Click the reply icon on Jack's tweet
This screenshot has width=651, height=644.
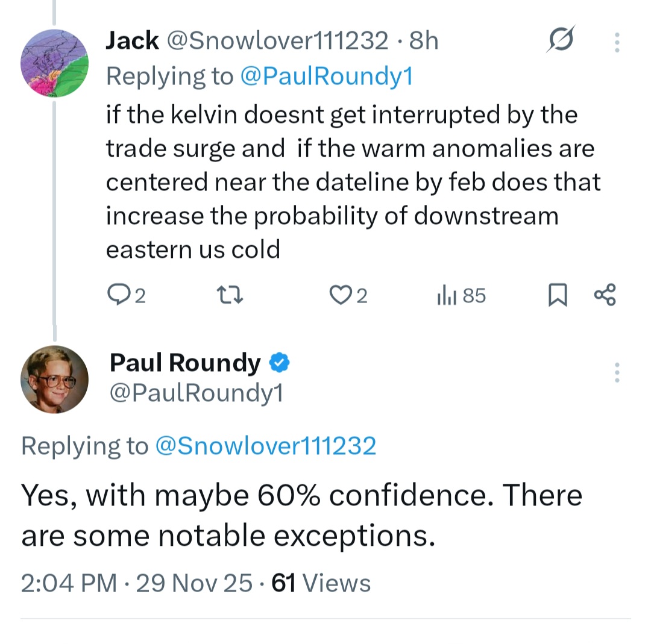click(x=119, y=295)
